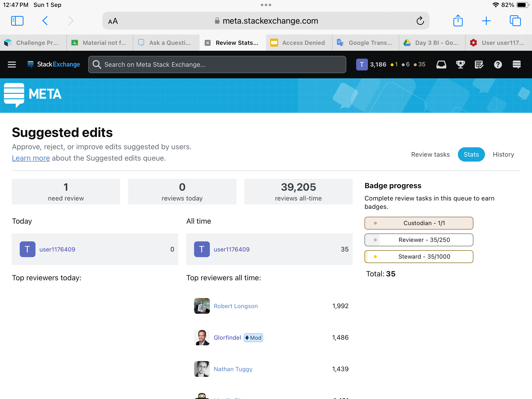
Task: Open the inbox notifications icon
Action: (x=441, y=65)
